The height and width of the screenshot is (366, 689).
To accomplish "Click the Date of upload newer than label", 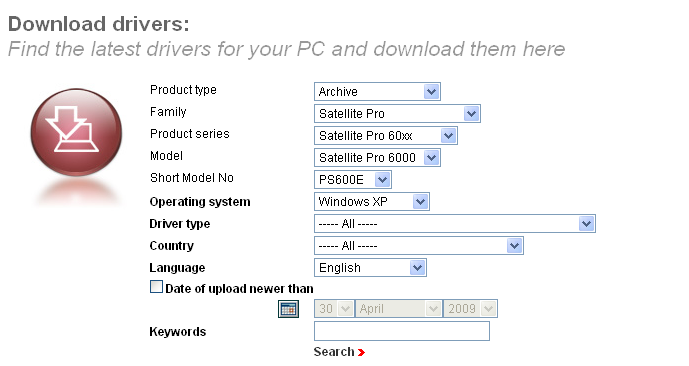I will click(x=239, y=289).
